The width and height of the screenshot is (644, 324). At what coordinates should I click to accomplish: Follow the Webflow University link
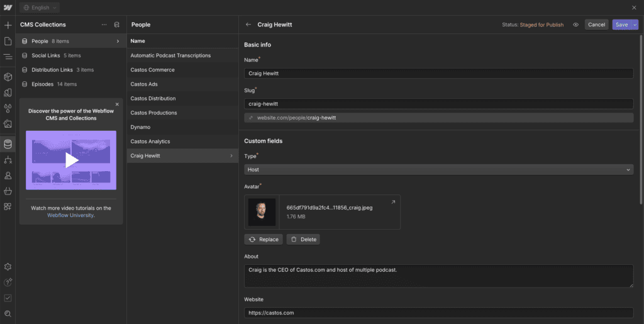pyautogui.click(x=70, y=215)
